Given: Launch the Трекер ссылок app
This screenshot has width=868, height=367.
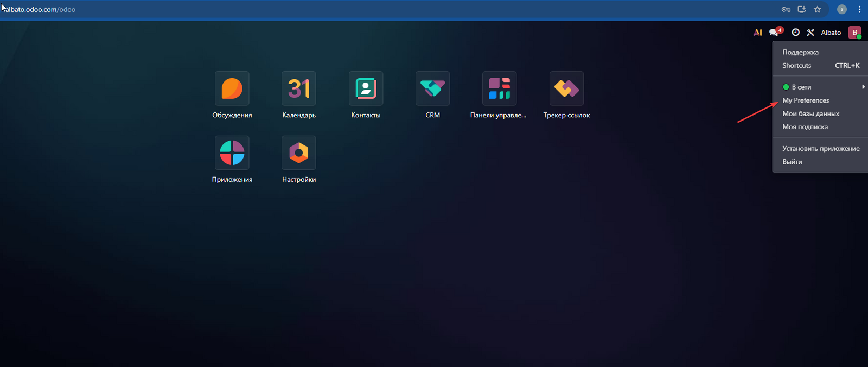Looking at the screenshot, I should pyautogui.click(x=566, y=88).
